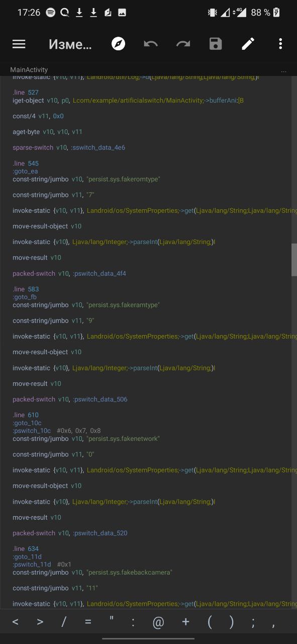
Task: Insert the colon symbol
Action: [133, 623]
